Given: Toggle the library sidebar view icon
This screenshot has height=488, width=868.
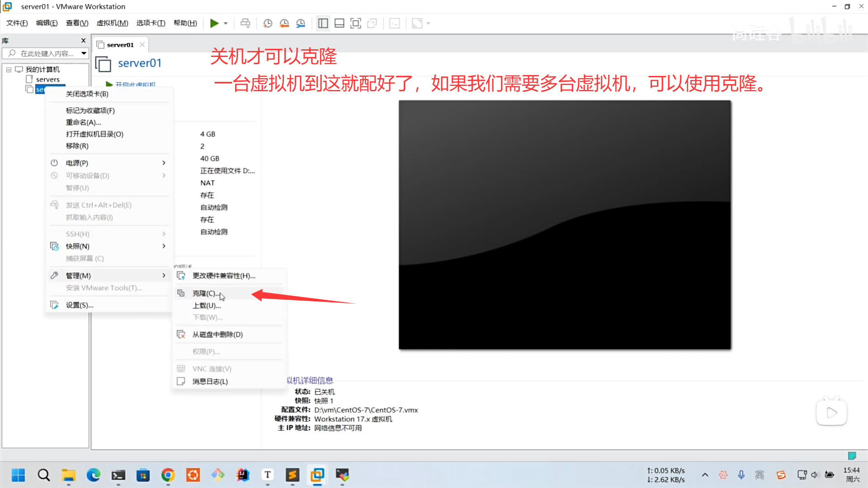Looking at the screenshot, I should [x=323, y=23].
